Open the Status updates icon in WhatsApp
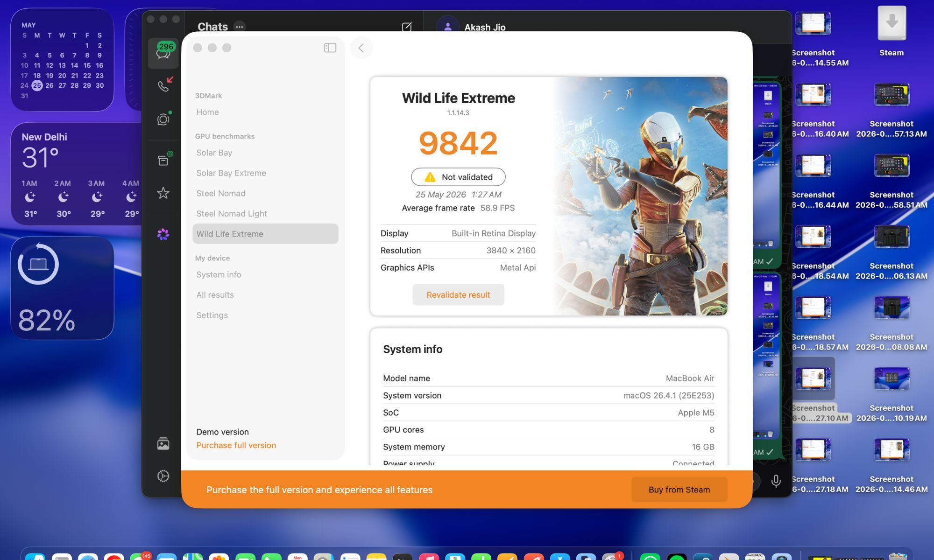The height and width of the screenshot is (560, 934). point(163,119)
